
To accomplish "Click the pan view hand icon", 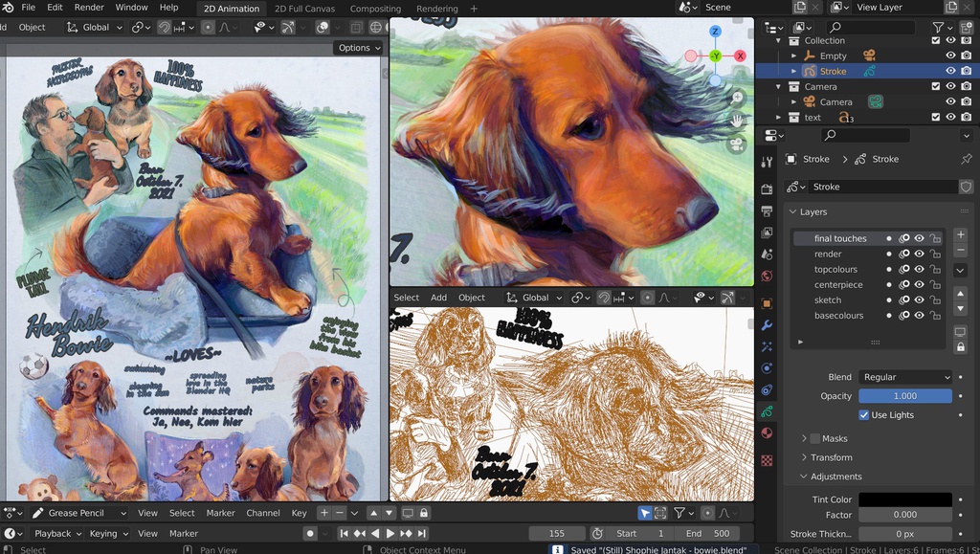I will coord(737,121).
